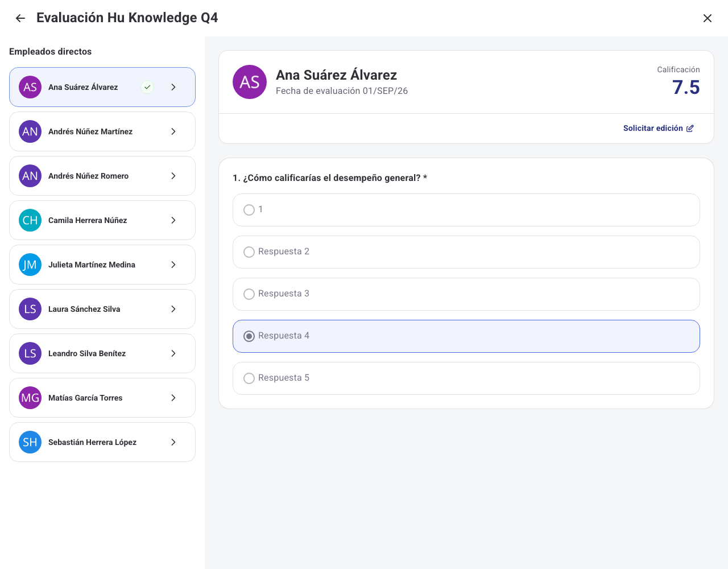Click the 7.5 Calificación score
This screenshot has width=728, height=569.
coord(686,88)
